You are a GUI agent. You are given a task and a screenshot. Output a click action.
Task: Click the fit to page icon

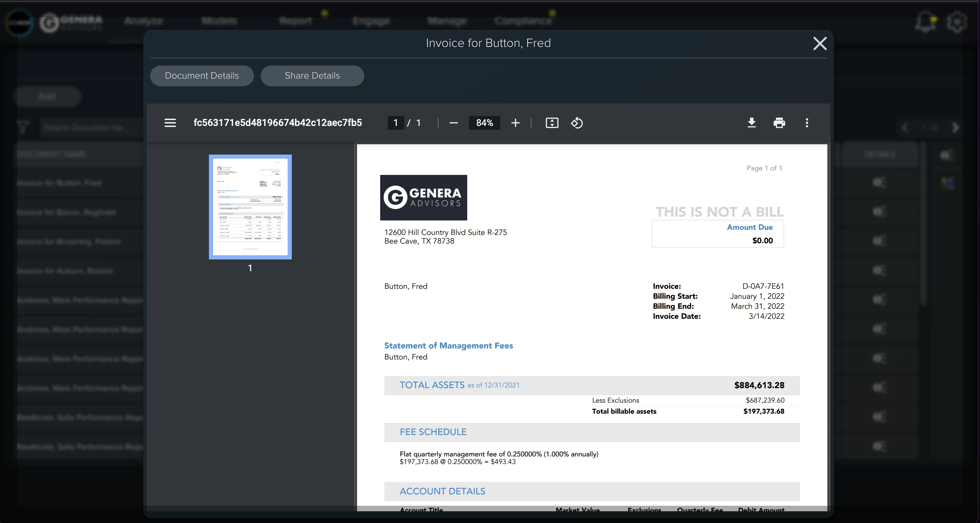pyautogui.click(x=551, y=123)
